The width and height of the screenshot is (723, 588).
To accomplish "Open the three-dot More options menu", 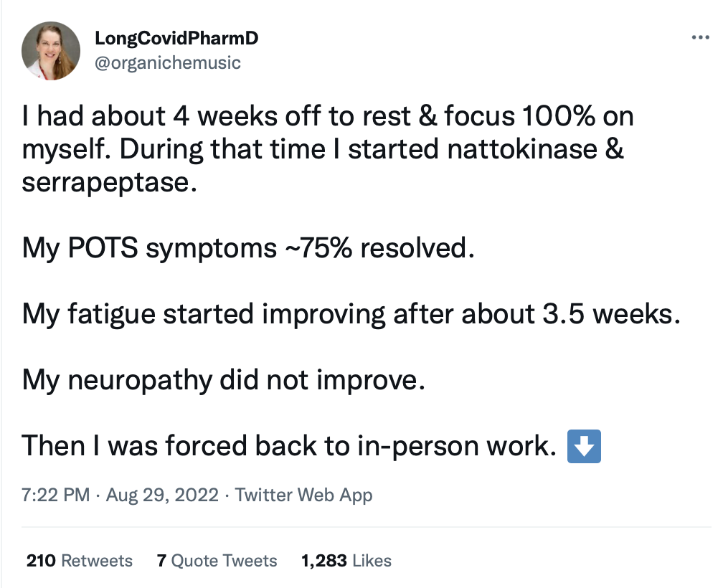I will [700, 37].
